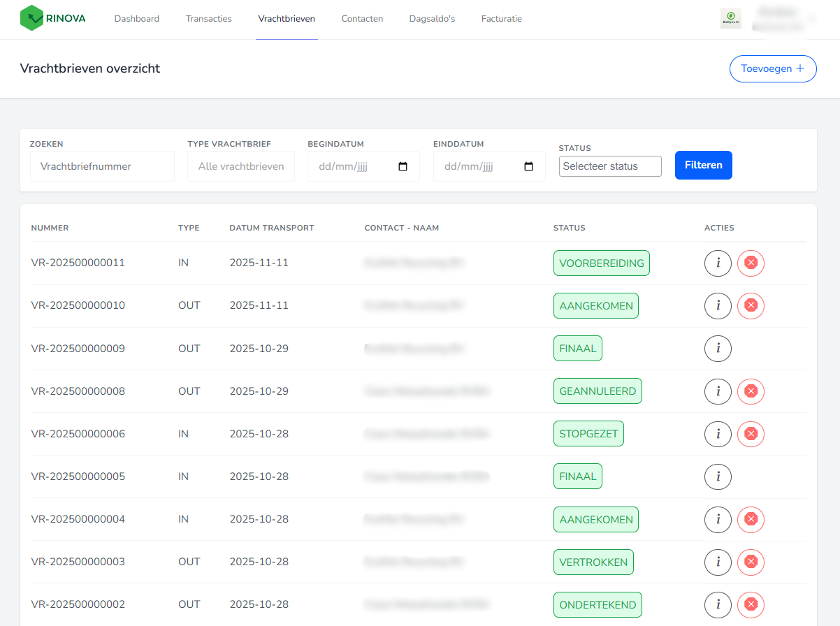
Task: Click the Toevoegen + button
Action: click(x=772, y=68)
